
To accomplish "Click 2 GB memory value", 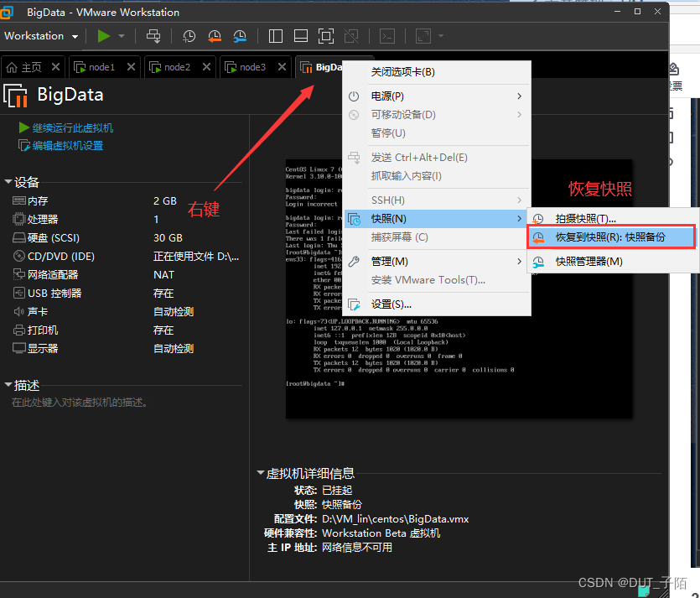I will point(165,201).
